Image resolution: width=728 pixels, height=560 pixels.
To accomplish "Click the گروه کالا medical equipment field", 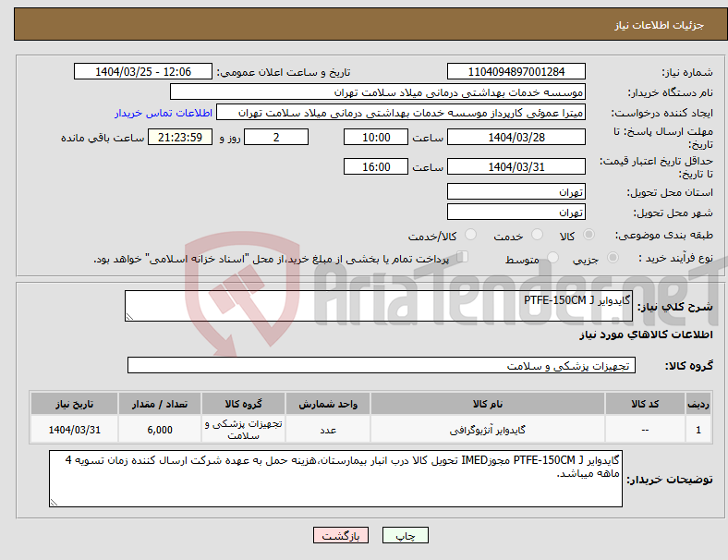I will click(x=382, y=365).
